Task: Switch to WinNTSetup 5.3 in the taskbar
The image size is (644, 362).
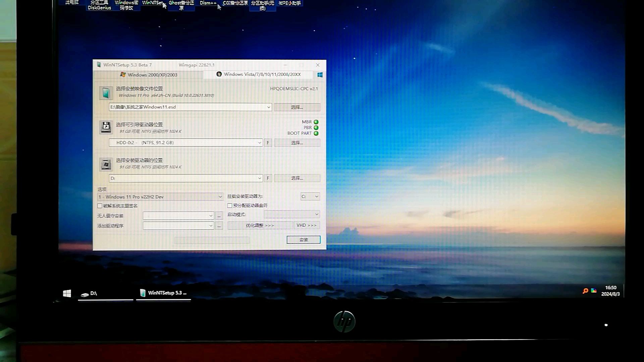Action: (163, 293)
